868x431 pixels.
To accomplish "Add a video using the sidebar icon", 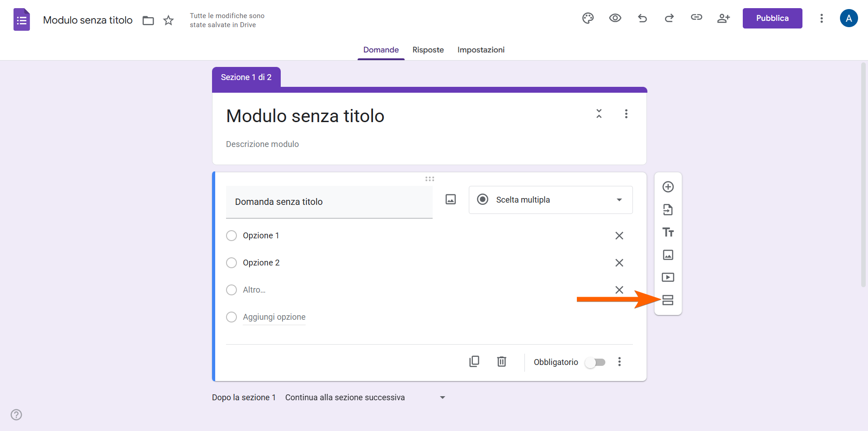I will (x=668, y=277).
